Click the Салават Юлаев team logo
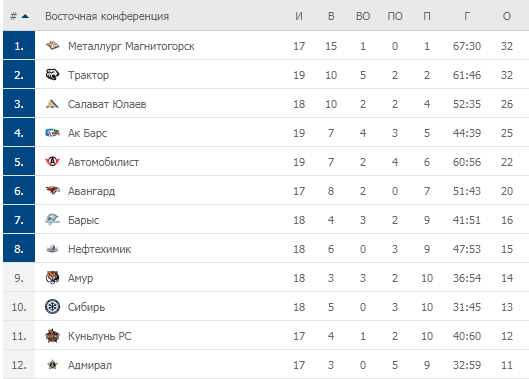The image size is (529, 379). (52, 104)
